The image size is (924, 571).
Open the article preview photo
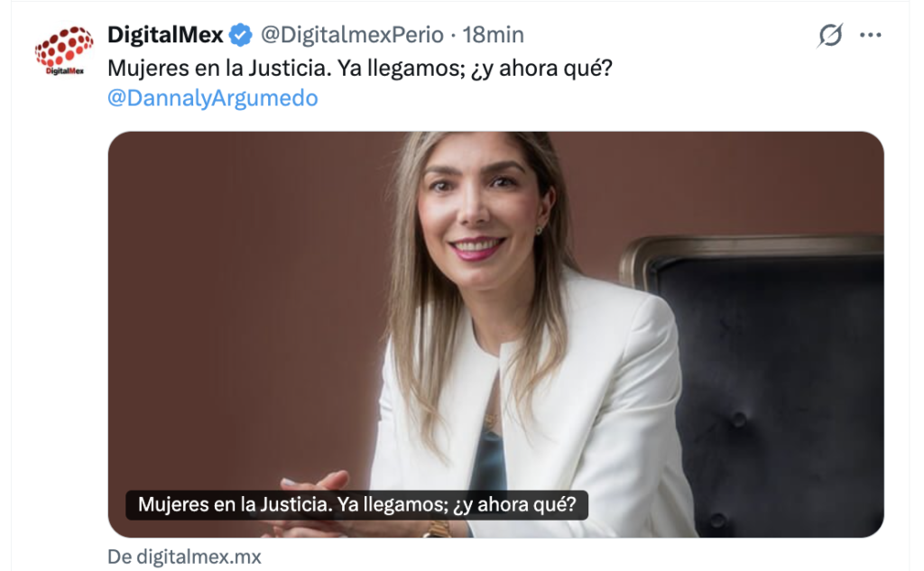495,334
